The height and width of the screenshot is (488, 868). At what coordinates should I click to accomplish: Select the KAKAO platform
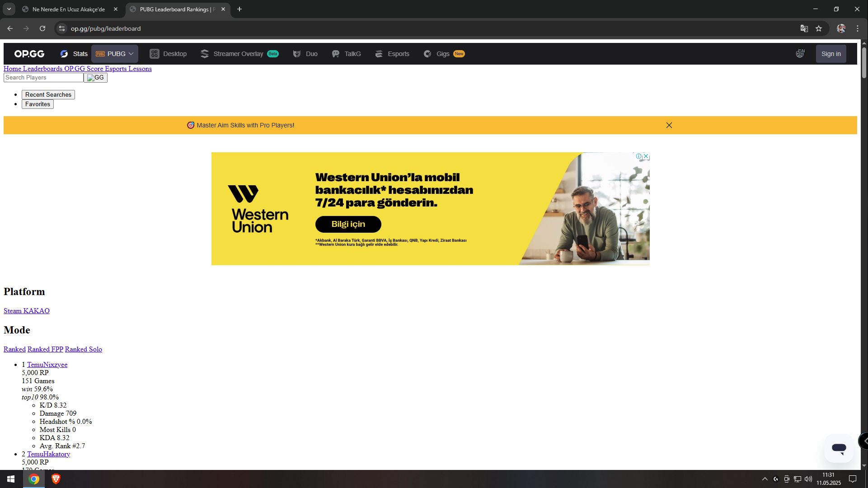pos(37,311)
